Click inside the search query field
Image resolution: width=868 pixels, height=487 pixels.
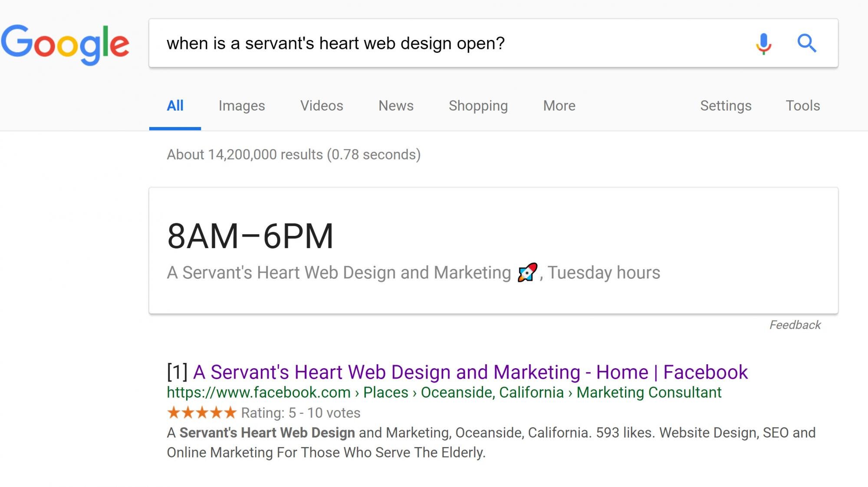[x=451, y=43]
